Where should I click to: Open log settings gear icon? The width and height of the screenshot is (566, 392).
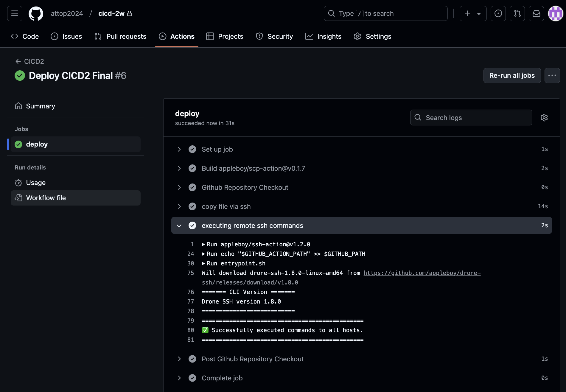pos(544,118)
